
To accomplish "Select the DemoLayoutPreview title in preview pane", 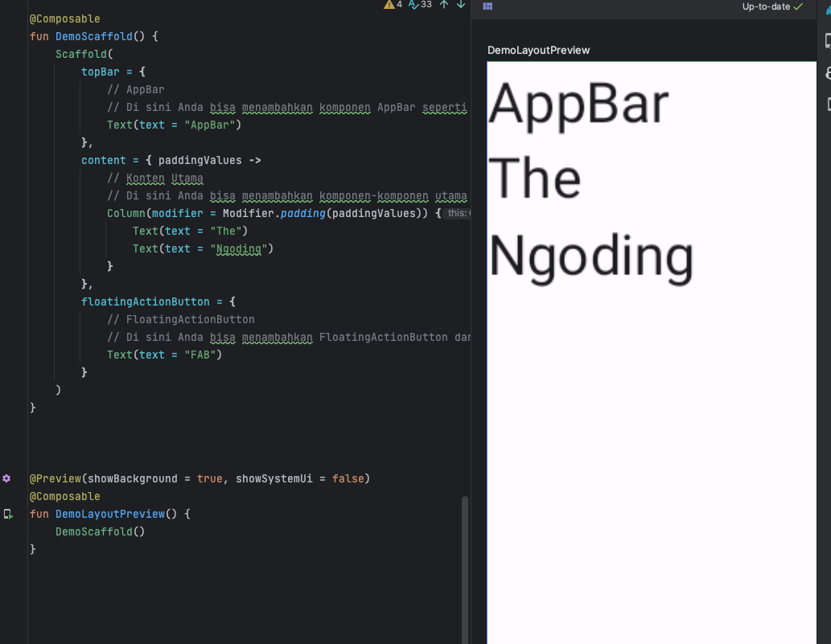I will coord(538,50).
